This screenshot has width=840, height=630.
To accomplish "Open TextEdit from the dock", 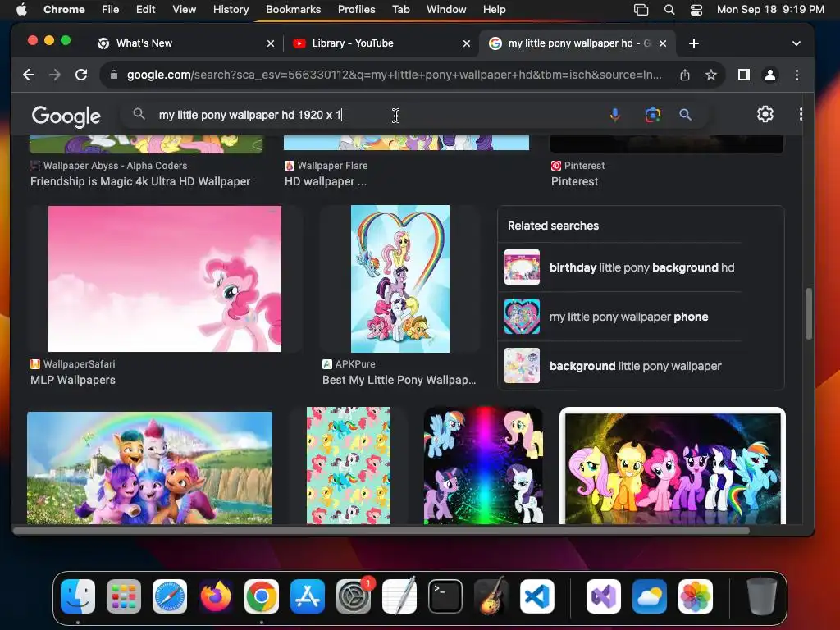I will point(399,596).
